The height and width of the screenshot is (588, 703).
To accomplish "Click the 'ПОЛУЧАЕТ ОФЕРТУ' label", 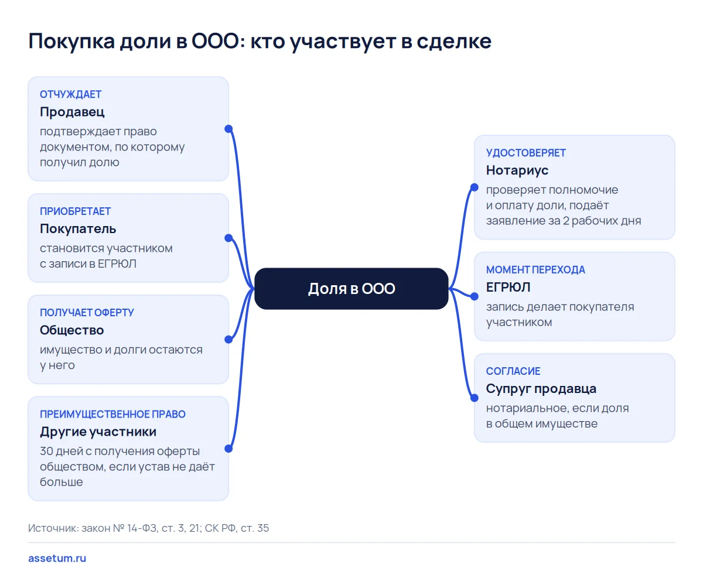I will (87, 313).
